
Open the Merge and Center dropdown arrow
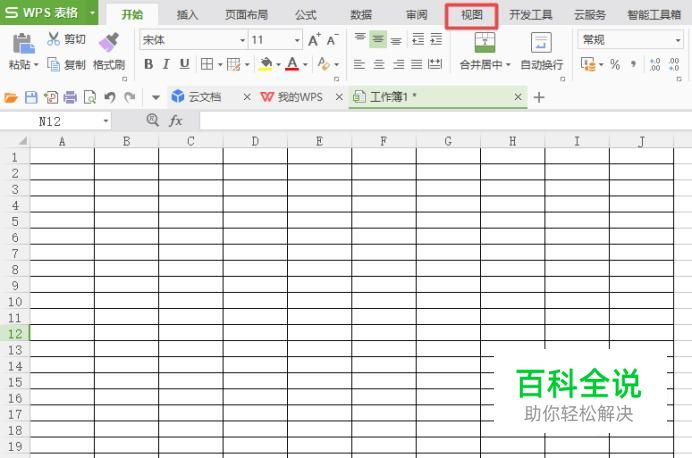[x=508, y=65]
